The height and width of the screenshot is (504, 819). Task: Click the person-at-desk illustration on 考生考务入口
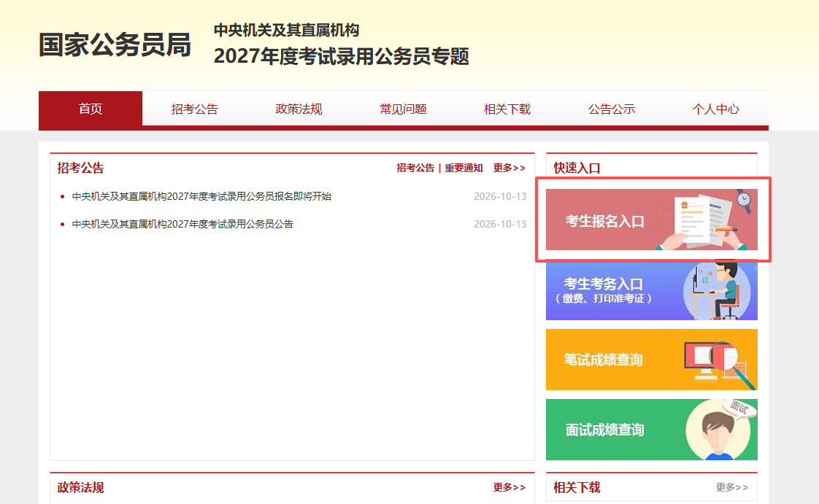[717, 290]
